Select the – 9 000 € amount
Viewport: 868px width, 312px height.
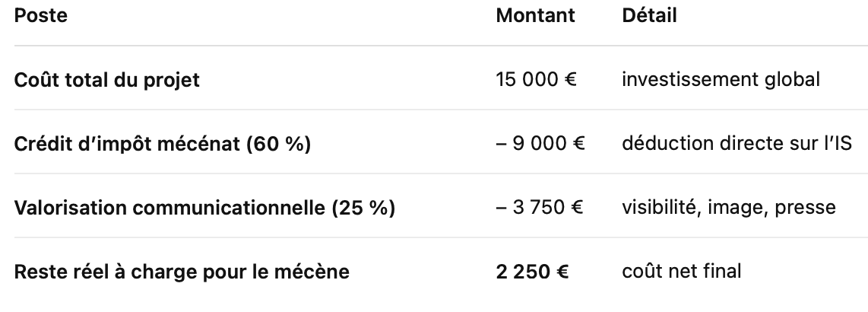pyautogui.click(x=540, y=143)
